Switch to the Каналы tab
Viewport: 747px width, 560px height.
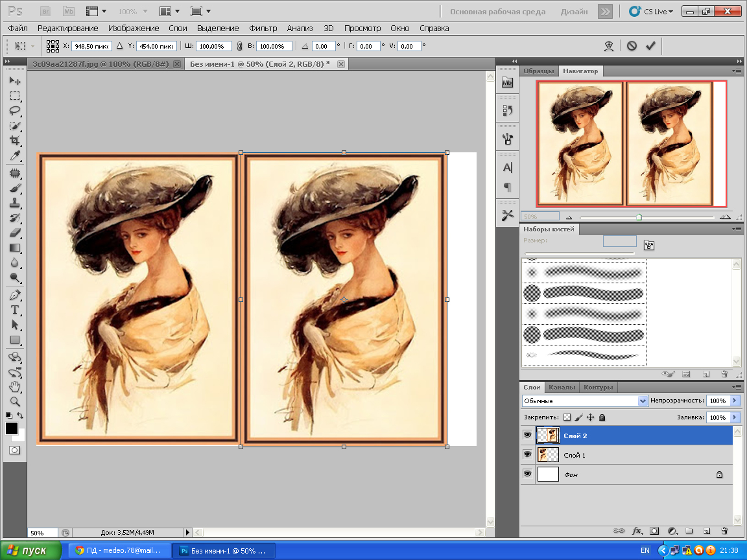[562, 387]
